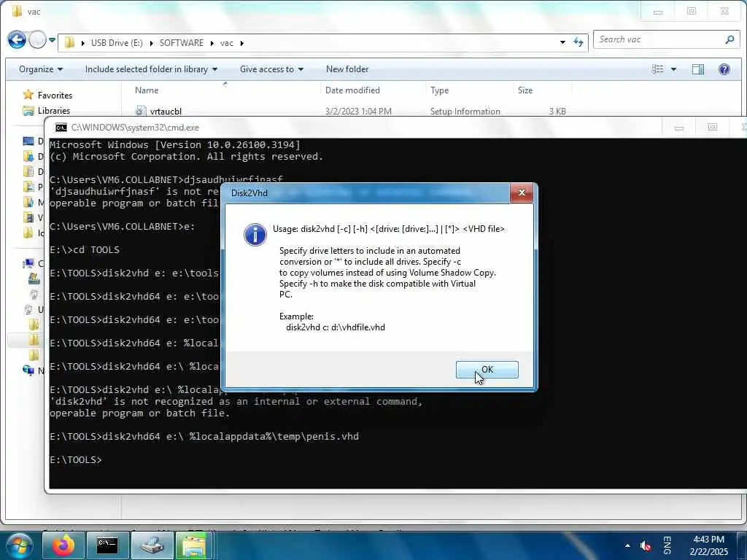This screenshot has height=560, width=747.
Task: Click OK in the Disk2Vhd dialog
Action: point(487,370)
